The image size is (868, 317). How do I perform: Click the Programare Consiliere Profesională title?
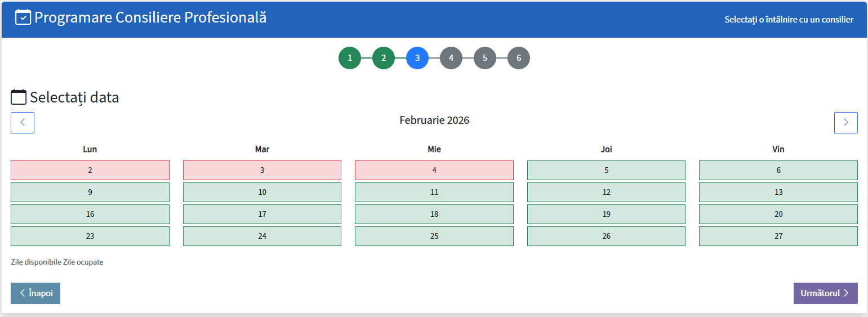(x=150, y=17)
